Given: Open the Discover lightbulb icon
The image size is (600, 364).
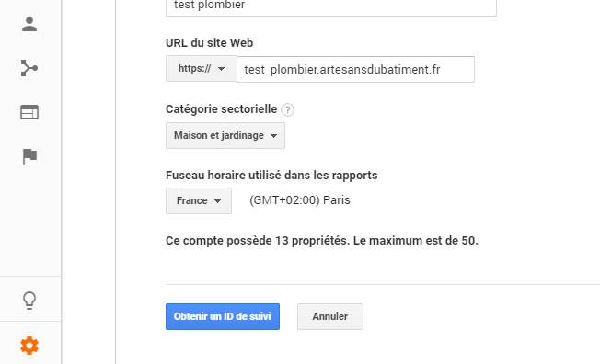Looking at the screenshot, I should pyautogui.click(x=29, y=301).
